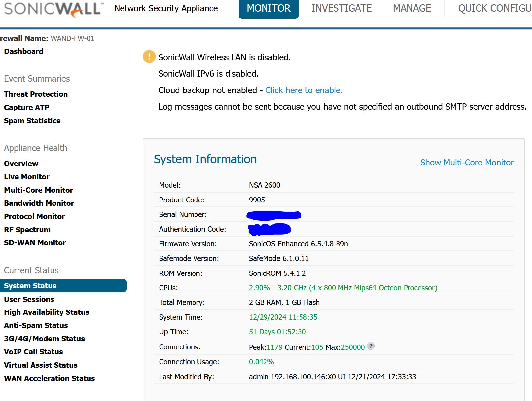Open WAN Acceleration Status page

click(49, 378)
